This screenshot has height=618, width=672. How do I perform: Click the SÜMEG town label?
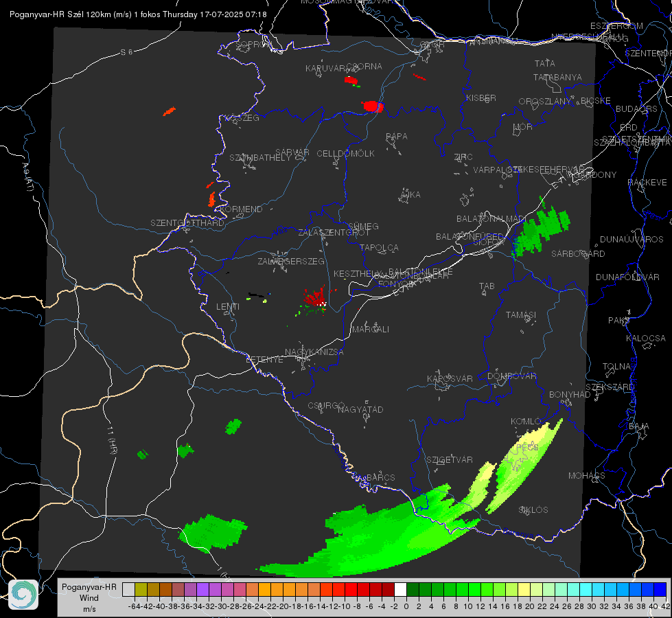tap(363, 226)
